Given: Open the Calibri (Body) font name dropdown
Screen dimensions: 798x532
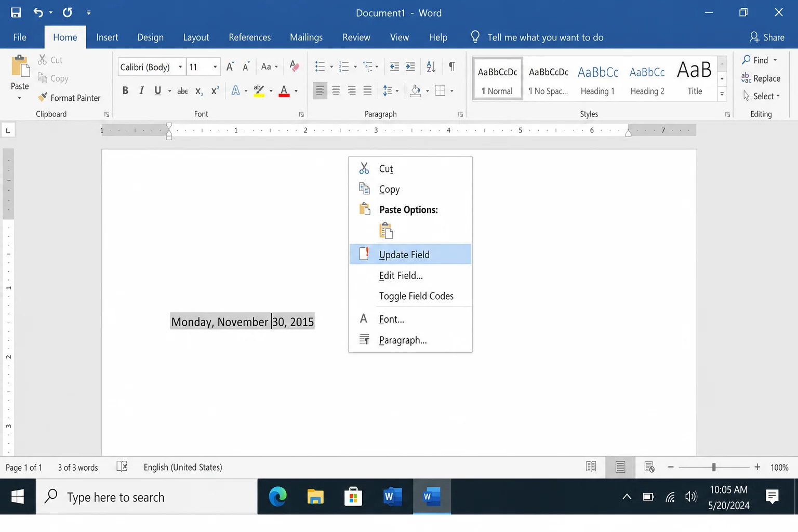Looking at the screenshot, I should pyautogui.click(x=180, y=67).
